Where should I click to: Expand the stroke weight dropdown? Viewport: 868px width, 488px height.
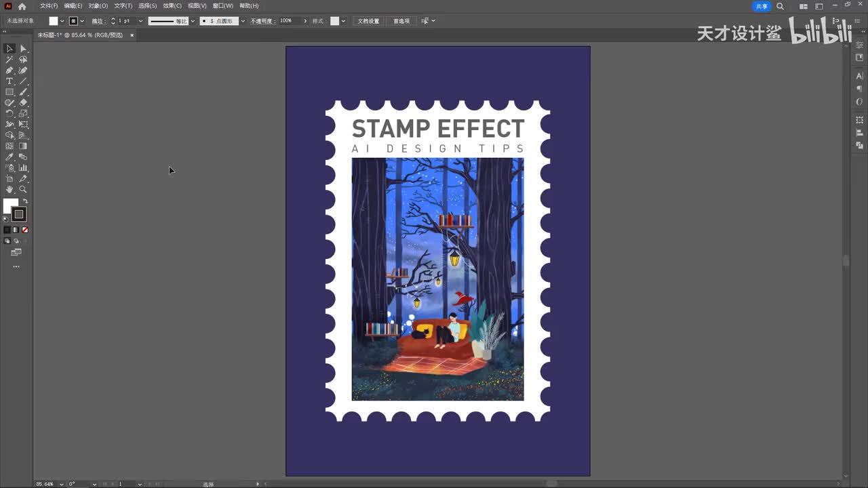click(x=141, y=21)
